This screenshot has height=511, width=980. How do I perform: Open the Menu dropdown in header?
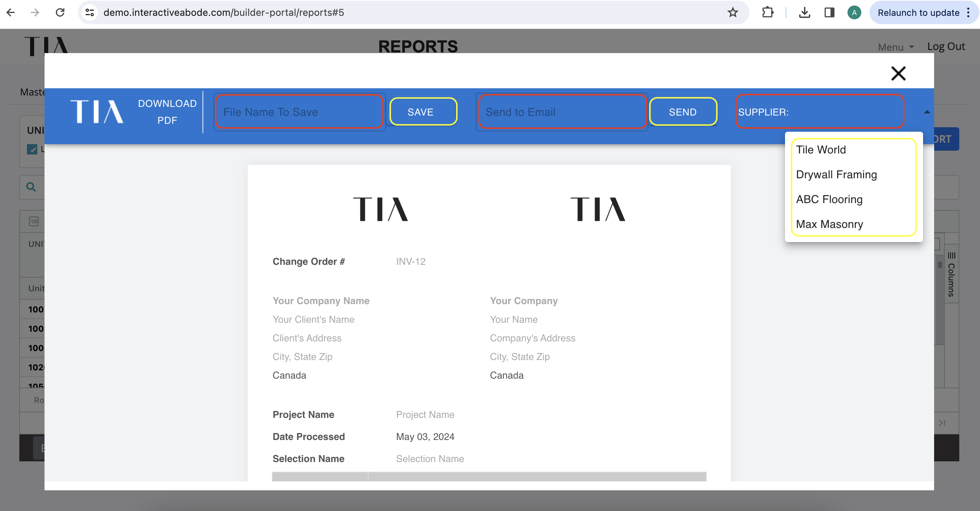point(895,47)
